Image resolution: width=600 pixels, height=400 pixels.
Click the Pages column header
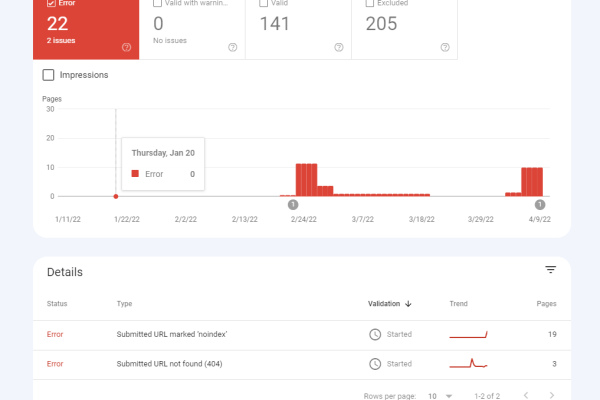tap(546, 304)
